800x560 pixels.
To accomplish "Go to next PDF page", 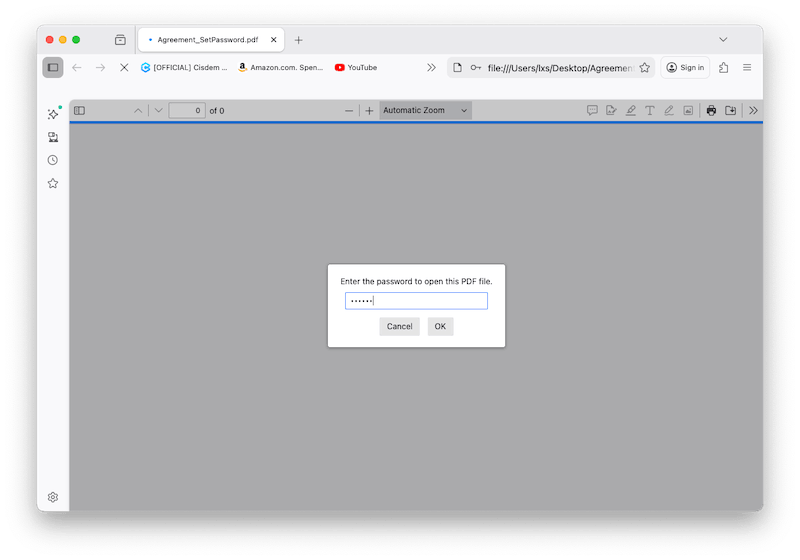I will click(x=158, y=111).
